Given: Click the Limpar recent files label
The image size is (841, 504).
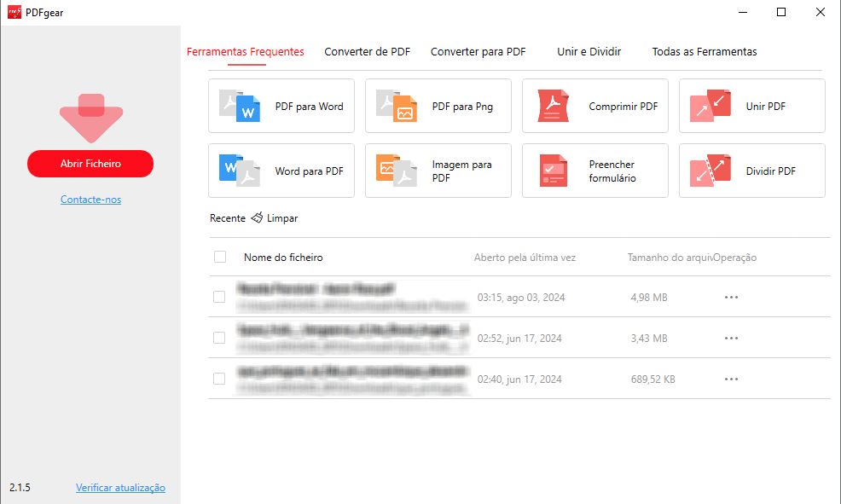Looking at the screenshot, I should (x=282, y=218).
